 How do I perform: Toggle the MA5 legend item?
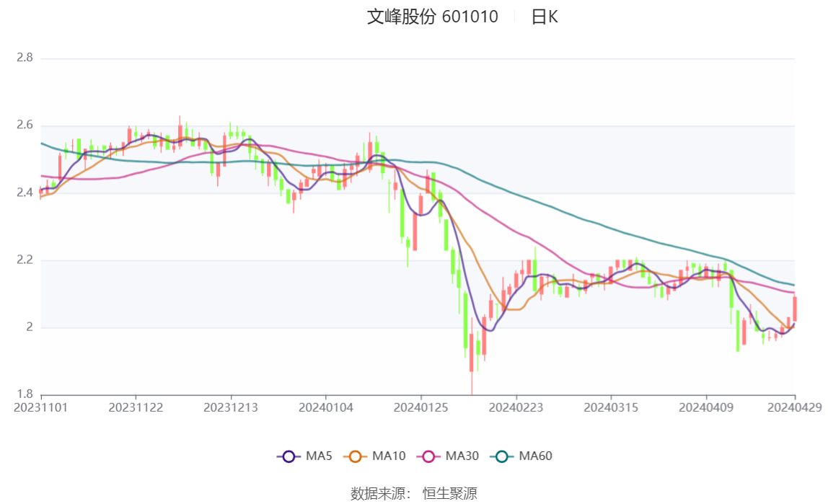coord(304,456)
